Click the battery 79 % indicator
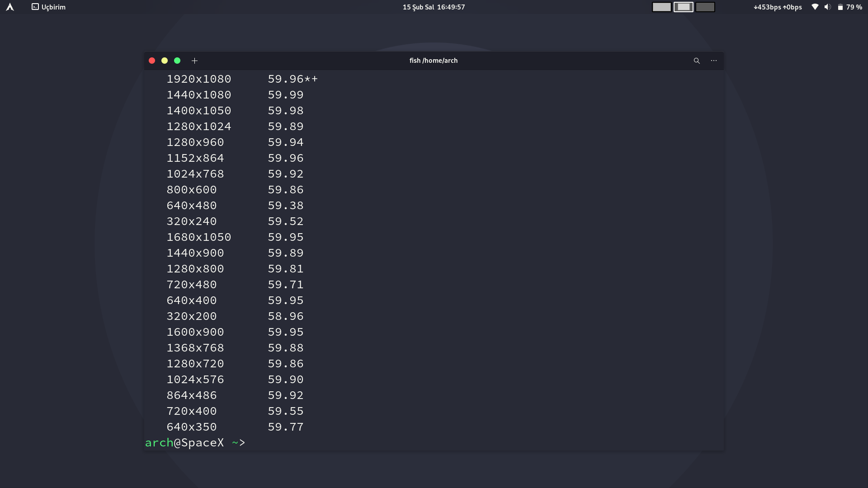 coord(850,7)
